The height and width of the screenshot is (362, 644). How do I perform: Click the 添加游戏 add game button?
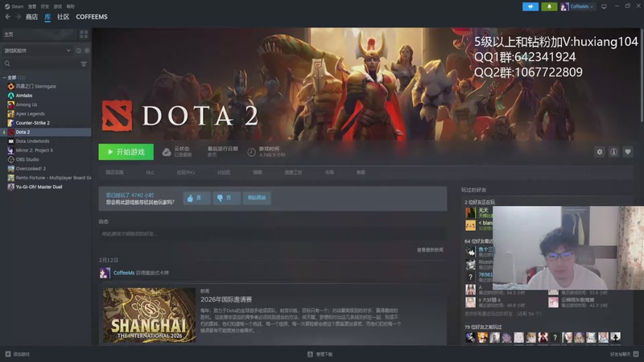pos(17,354)
